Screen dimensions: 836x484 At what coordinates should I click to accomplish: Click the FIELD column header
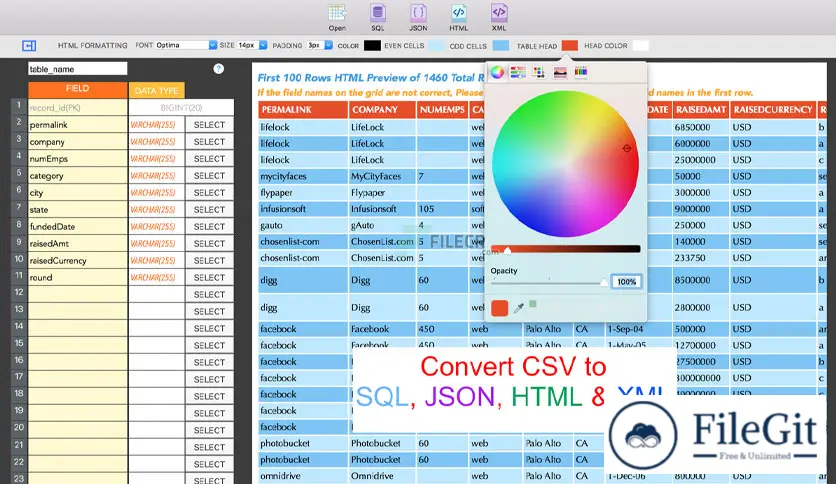point(77,89)
